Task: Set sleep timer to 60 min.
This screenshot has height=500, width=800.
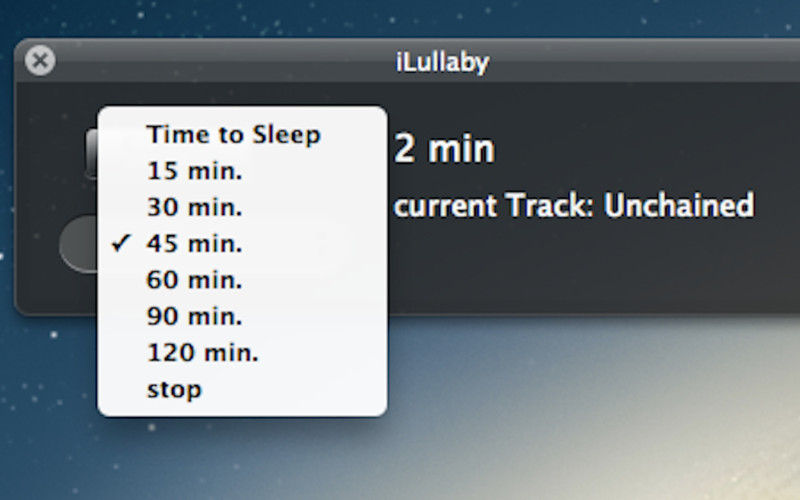Action: pos(242,280)
